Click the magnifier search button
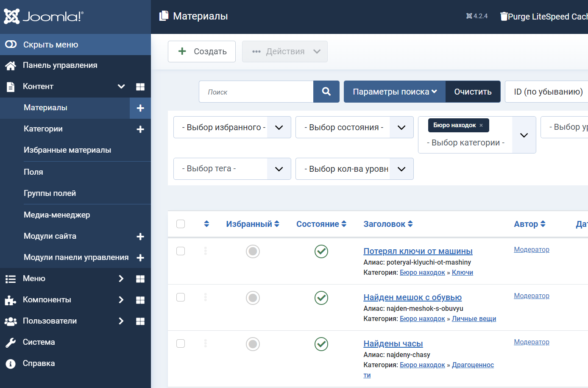The height and width of the screenshot is (388, 588). pyautogui.click(x=326, y=92)
